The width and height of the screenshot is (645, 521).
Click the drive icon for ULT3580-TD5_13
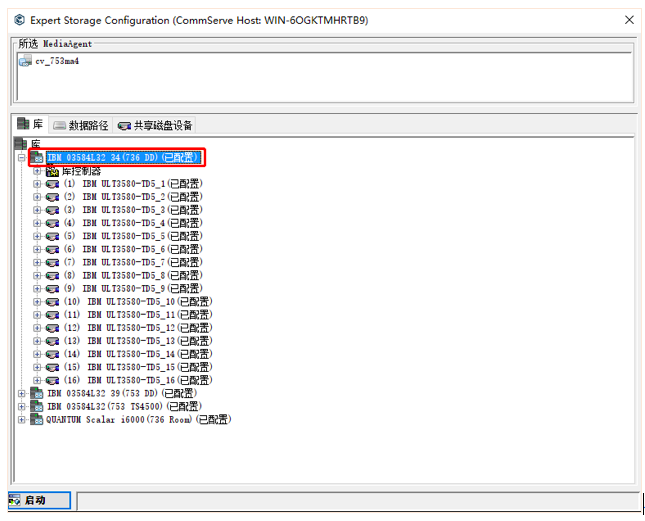pyautogui.click(x=52, y=341)
